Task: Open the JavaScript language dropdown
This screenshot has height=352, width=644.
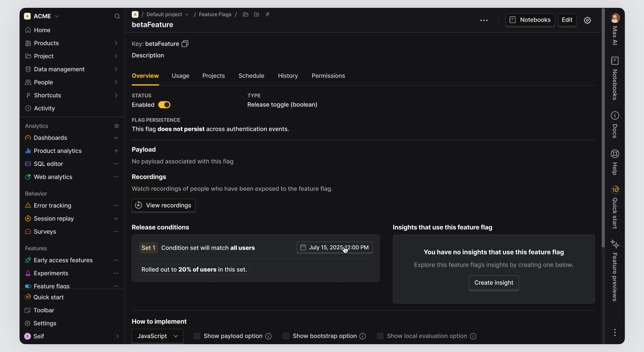Action: (157, 336)
